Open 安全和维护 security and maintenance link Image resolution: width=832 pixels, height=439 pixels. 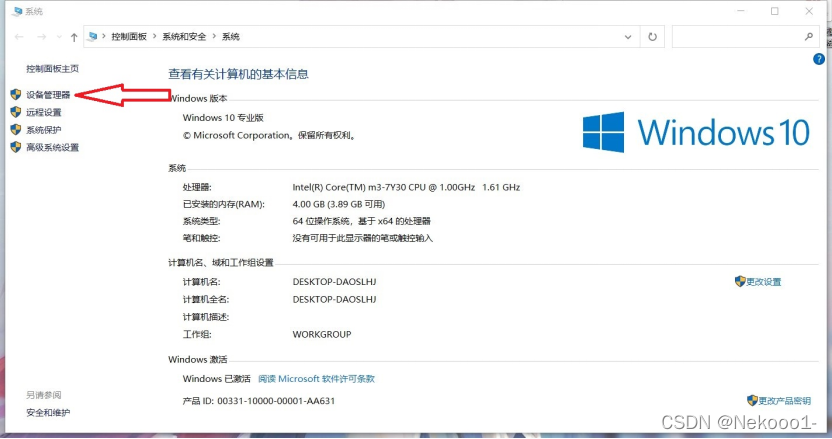point(48,412)
